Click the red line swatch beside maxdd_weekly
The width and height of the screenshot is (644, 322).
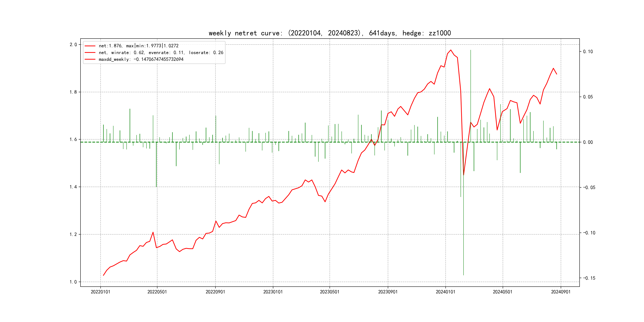tap(90, 59)
